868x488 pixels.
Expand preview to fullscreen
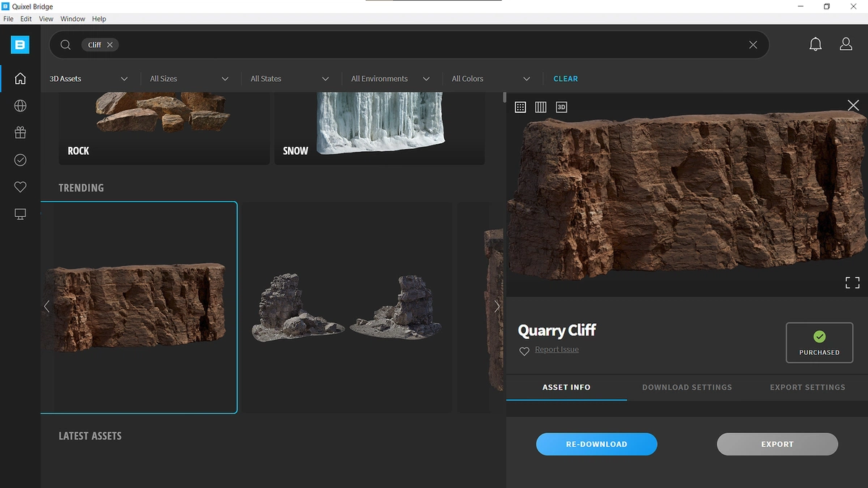click(853, 283)
